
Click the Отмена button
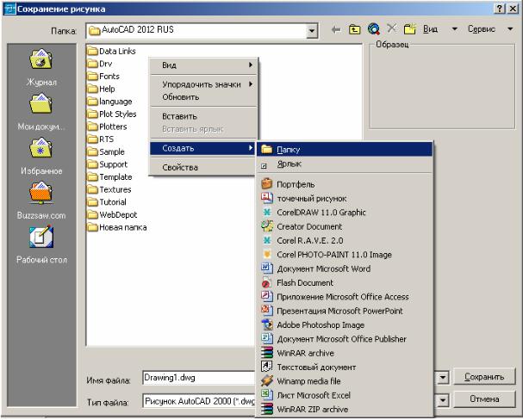pos(484,398)
